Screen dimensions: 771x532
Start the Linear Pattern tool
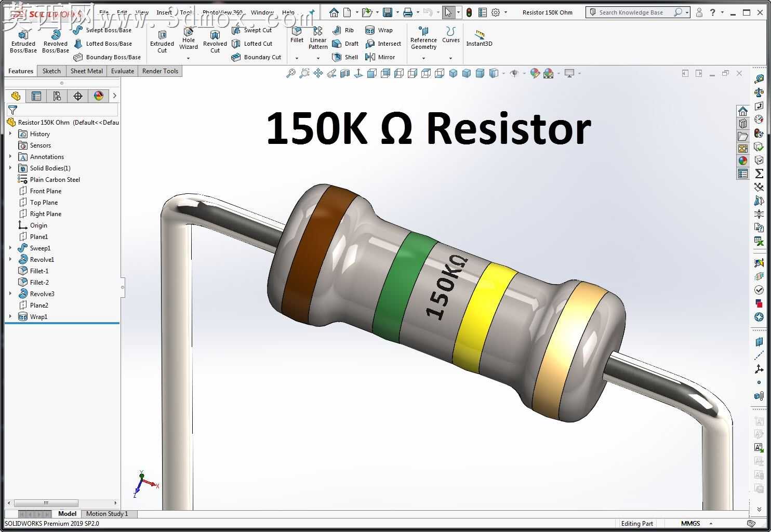pos(318,38)
